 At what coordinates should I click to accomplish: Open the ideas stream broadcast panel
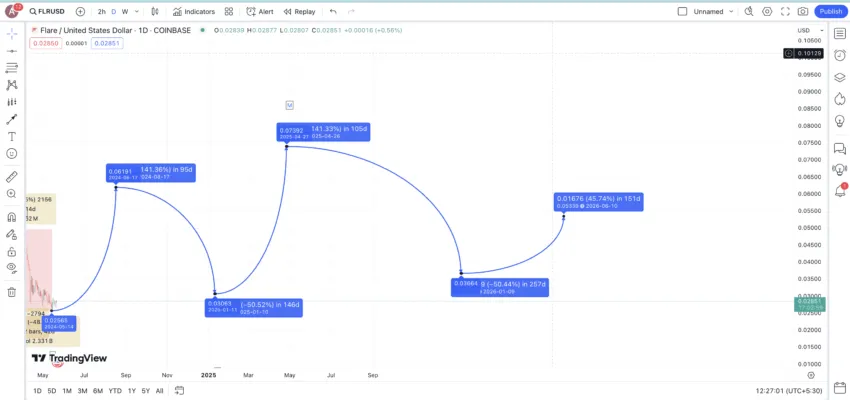pos(840,170)
